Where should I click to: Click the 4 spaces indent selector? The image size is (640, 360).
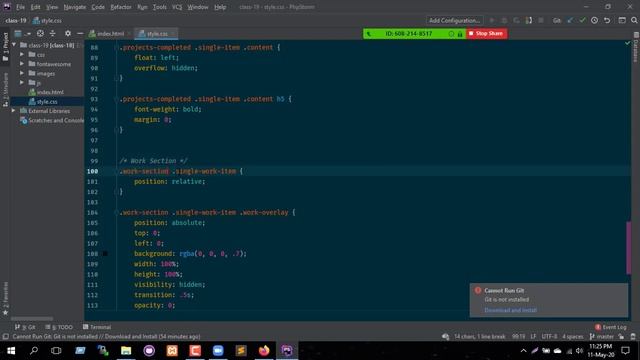click(x=573, y=337)
